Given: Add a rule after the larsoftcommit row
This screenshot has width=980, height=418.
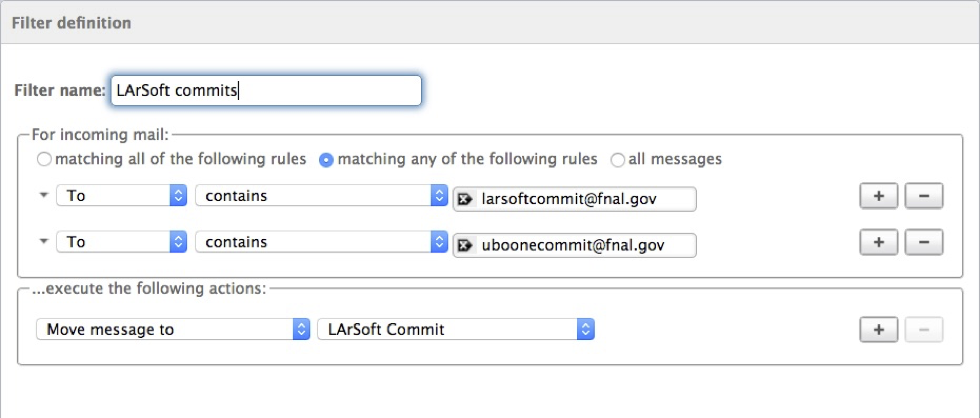Looking at the screenshot, I should (x=878, y=196).
